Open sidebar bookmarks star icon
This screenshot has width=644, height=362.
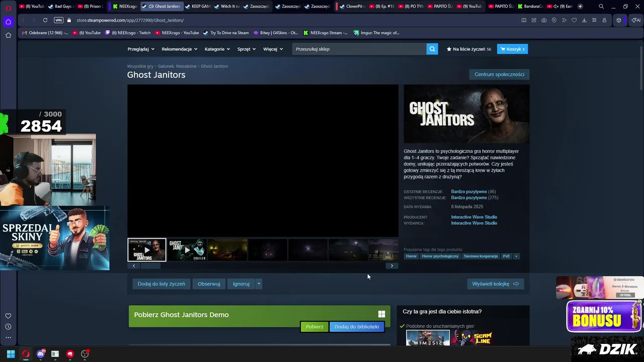pyautogui.click(x=8, y=35)
